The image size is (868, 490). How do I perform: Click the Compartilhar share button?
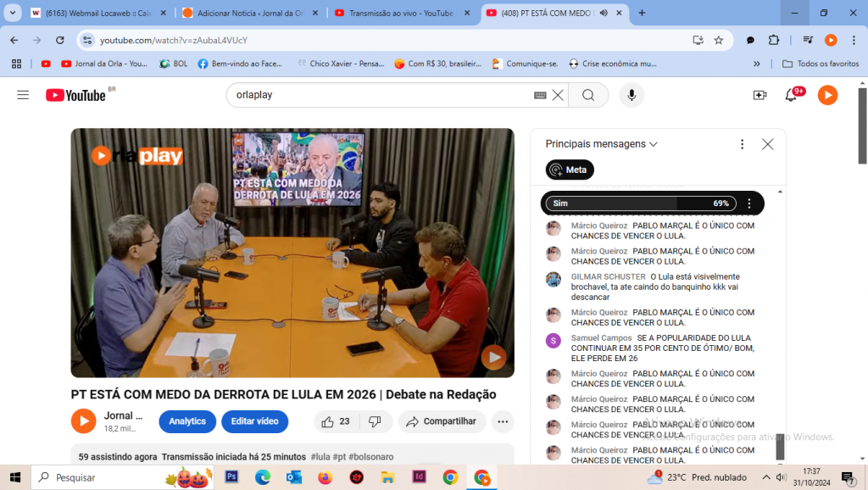point(442,421)
